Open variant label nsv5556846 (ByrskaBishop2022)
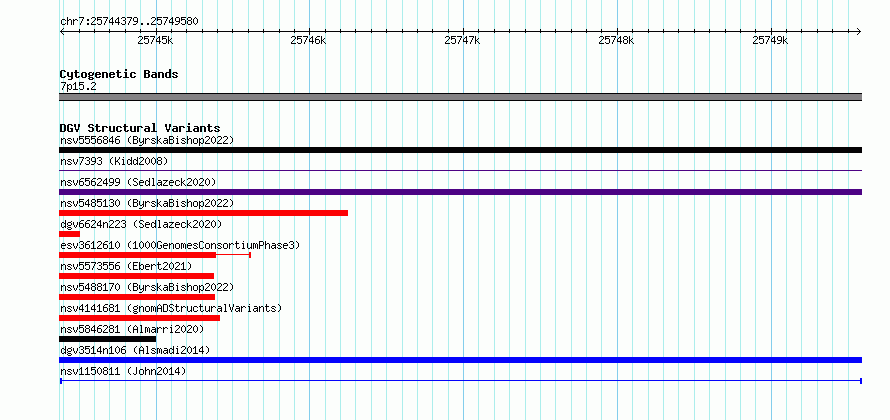 click(147, 140)
